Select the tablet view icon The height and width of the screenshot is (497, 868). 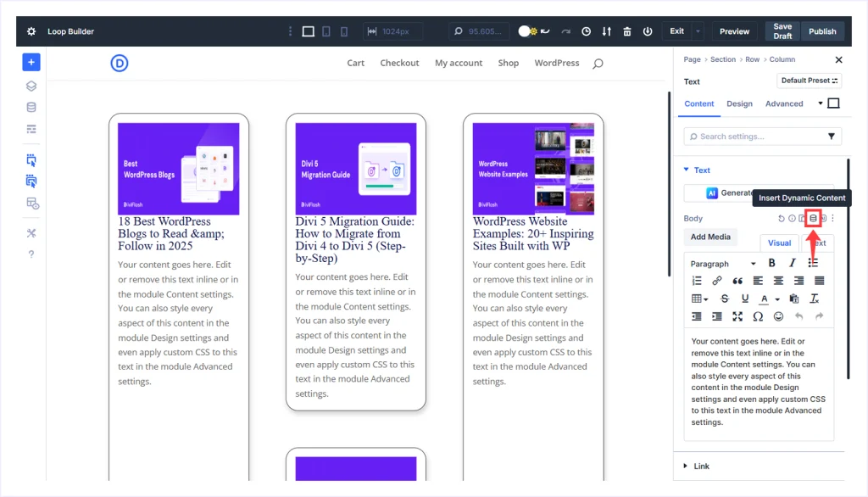coord(326,31)
